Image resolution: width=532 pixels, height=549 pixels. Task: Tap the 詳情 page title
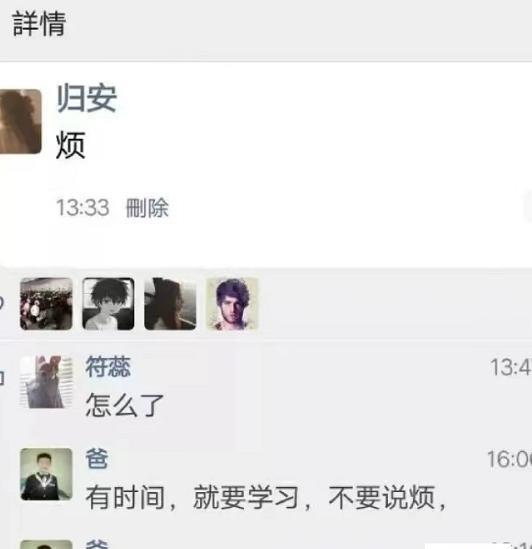(x=39, y=23)
